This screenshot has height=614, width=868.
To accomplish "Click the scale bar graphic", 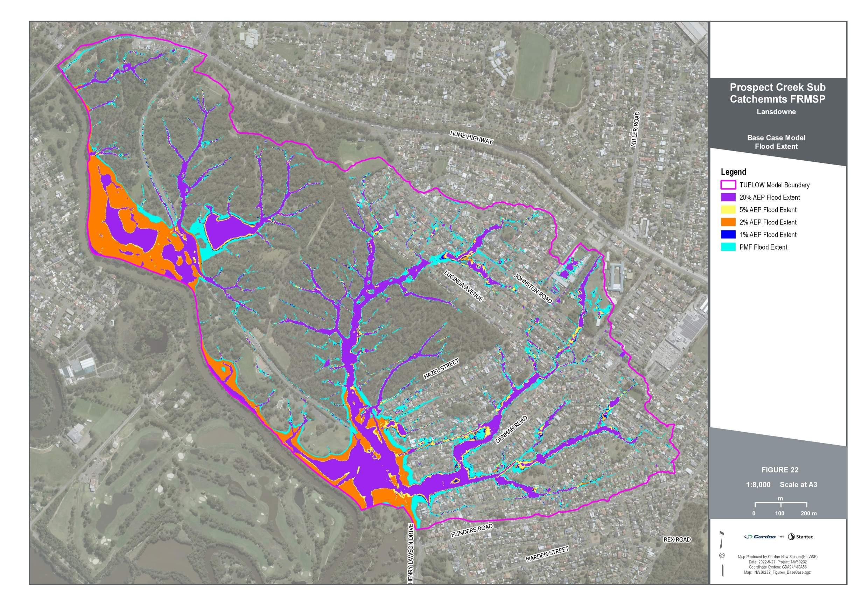I will (781, 505).
